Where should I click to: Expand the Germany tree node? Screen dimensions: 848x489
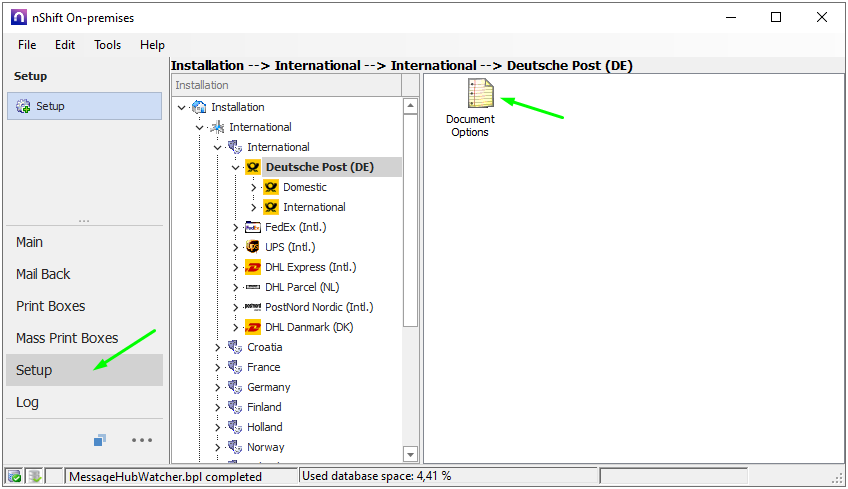click(218, 387)
